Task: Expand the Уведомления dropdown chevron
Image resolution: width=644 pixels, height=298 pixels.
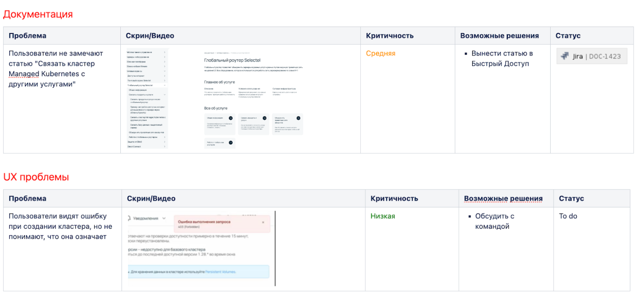Action: point(164,219)
